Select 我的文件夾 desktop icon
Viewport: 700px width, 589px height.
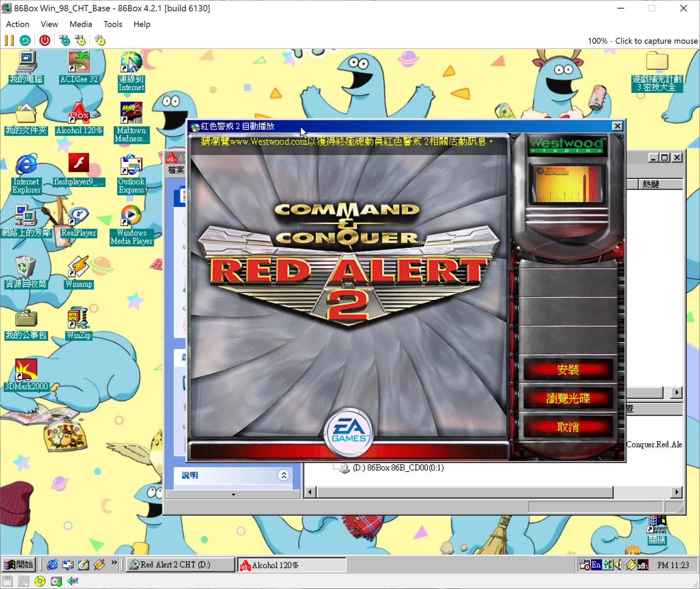pos(26,119)
